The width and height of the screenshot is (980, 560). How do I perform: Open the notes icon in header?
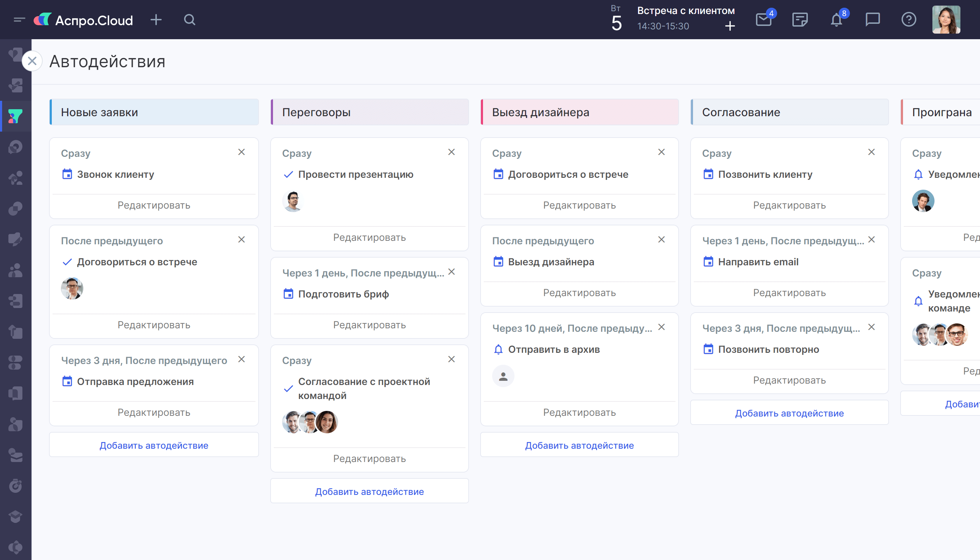pos(800,19)
